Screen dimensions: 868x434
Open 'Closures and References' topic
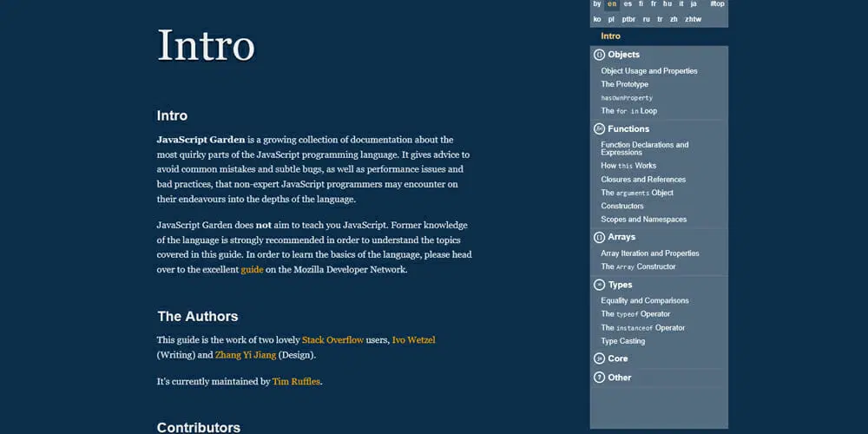click(x=643, y=180)
